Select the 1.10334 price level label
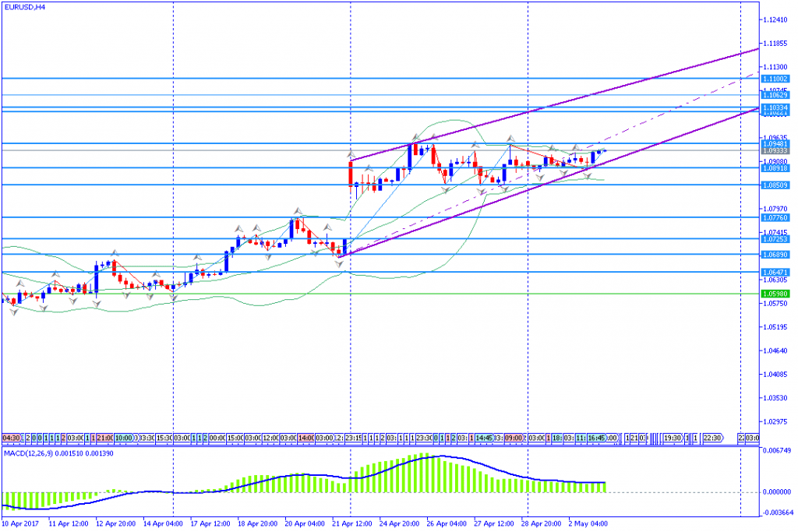798x532 pixels. [x=775, y=107]
